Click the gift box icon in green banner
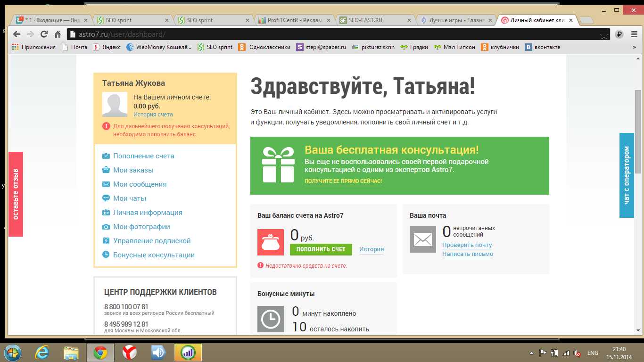This screenshot has width=644, height=362. [x=278, y=165]
